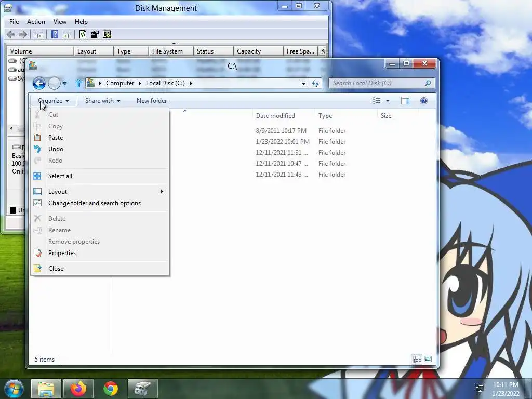Switch to large icons view via the status bar icon
532x399 pixels.
click(x=428, y=359)
